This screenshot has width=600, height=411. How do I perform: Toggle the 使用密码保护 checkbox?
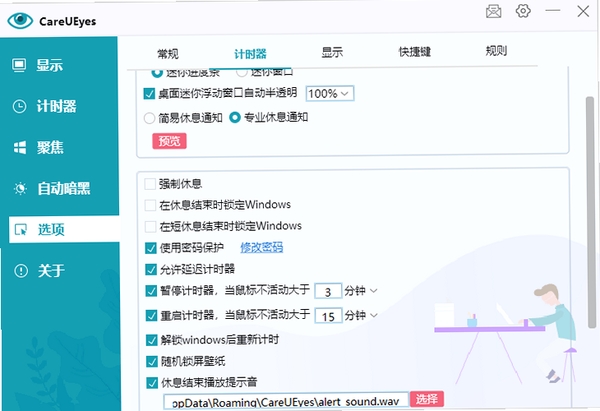tap(151, 248)
